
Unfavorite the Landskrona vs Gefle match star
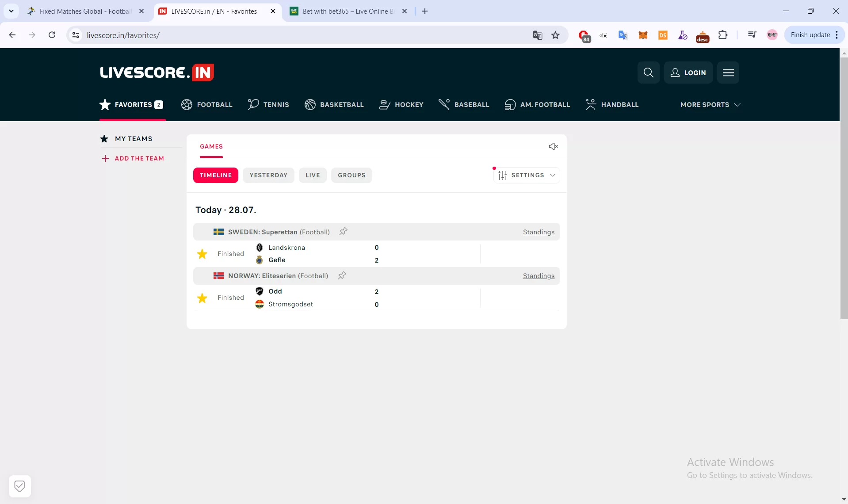(x=202, y=254)
